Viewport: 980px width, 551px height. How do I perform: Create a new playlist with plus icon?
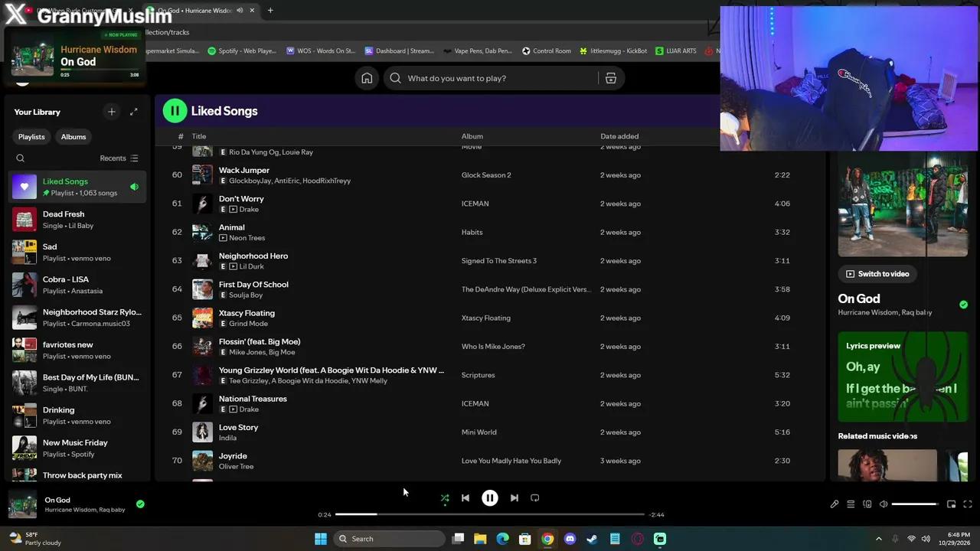click(112, 112)
